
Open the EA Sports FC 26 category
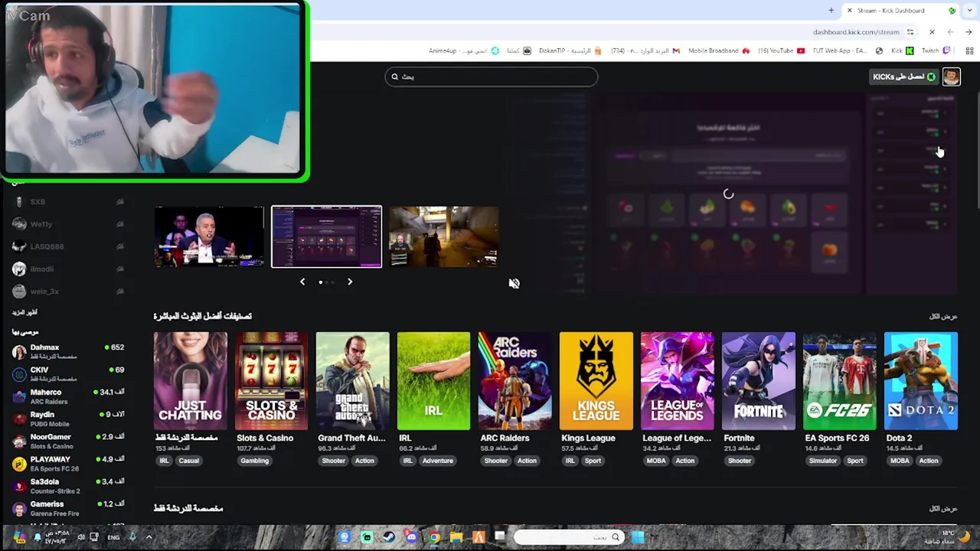[x=839, y=380]
